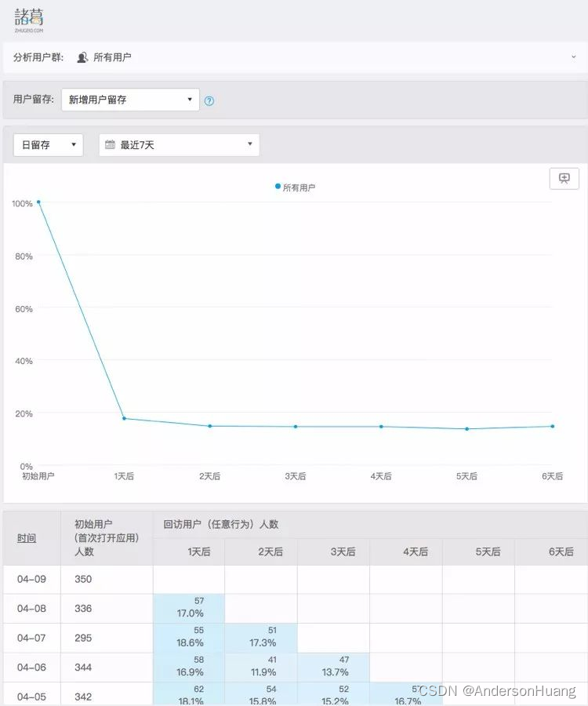Select the 04-06 date row cell
This screenshot has height=706, width=588.
click(x=31, y=668)
